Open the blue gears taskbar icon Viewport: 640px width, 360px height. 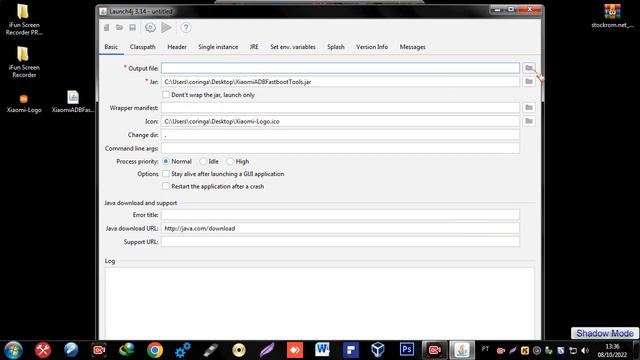coord(182,350)
